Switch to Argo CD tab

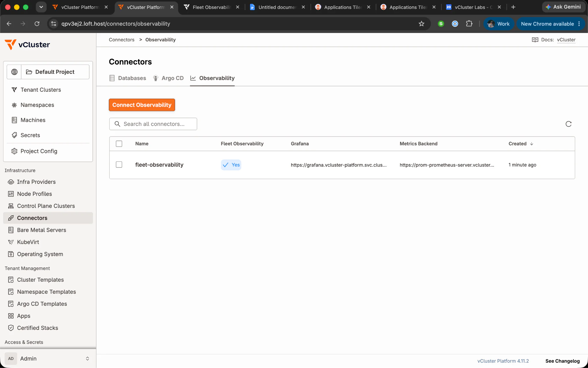pyautogui.click(x=168, y=78)
